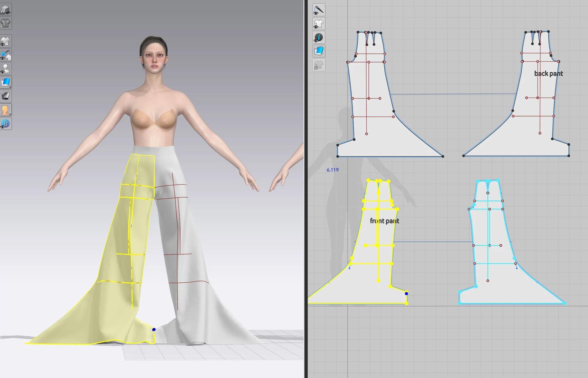Open avatar display style options
588x378 pixels.
[x=6, y=110]
